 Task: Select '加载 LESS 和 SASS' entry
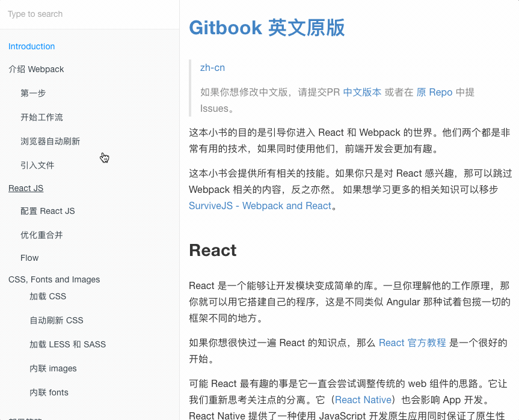(67, 344)
